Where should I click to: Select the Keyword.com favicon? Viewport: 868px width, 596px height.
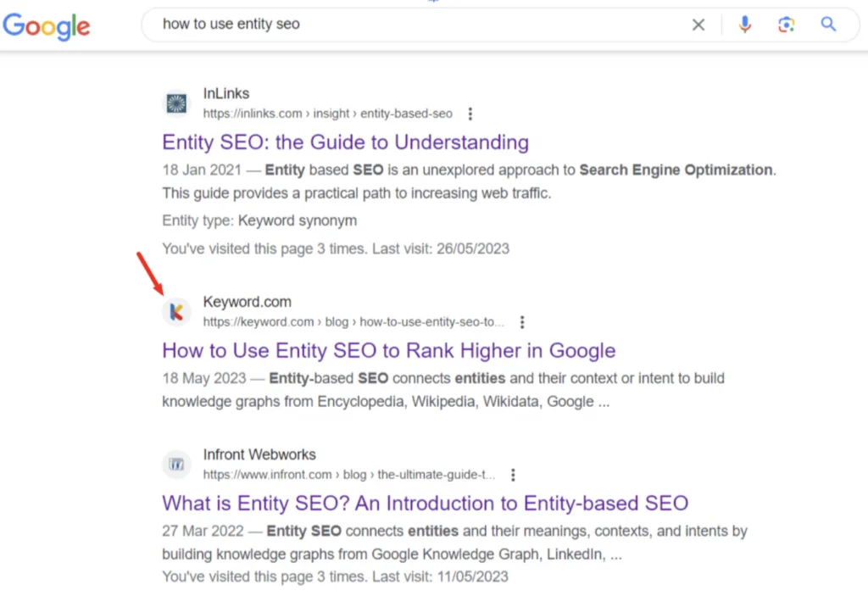coord(176,311)
